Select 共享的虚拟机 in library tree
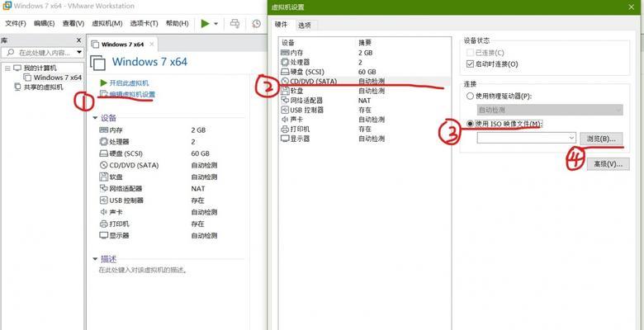 coord(39,87)
